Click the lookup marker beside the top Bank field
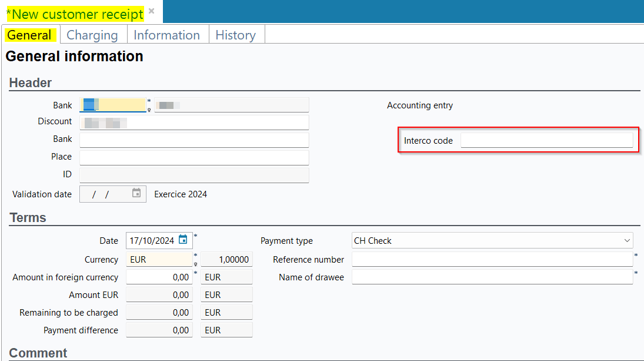Screen dimensions: 644x361 tap(149, 110)
